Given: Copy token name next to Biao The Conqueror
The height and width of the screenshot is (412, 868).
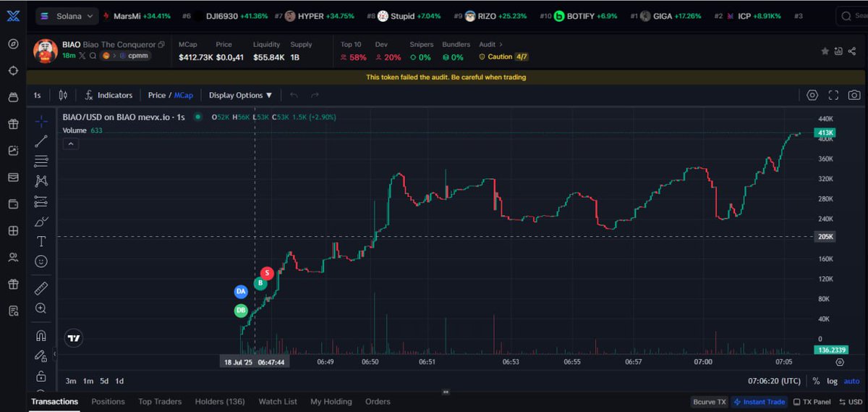Looking at the screenshot, I should click(x=161, y=45).
